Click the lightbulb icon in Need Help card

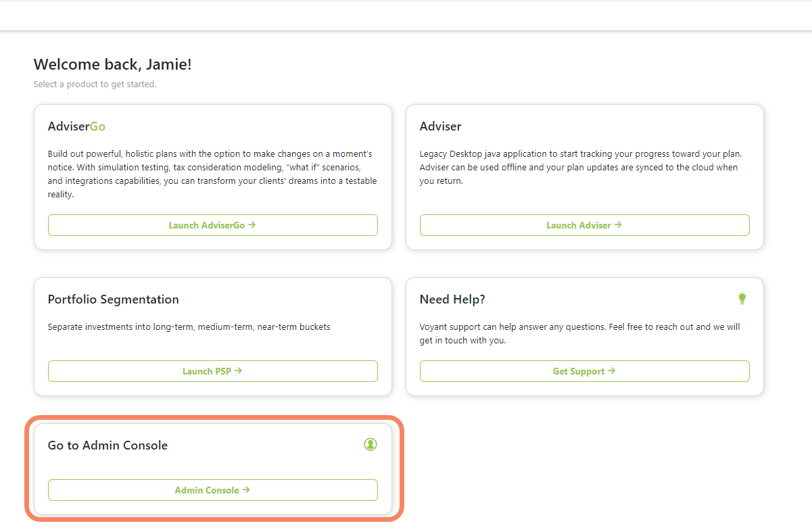pyautogui.click(x=742, y=298)
